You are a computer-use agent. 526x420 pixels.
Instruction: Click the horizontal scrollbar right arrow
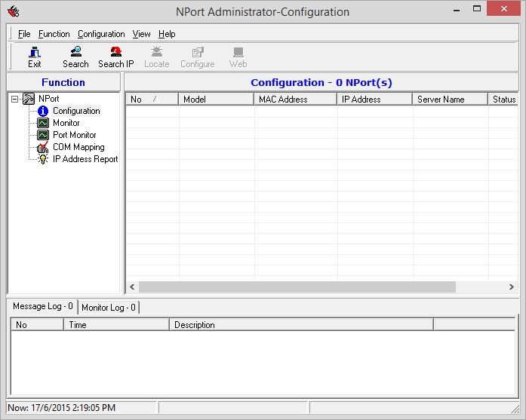pyautogui.click(x=511, y=287)
